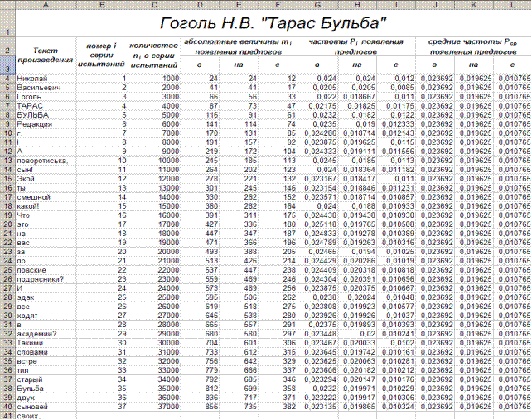Click cell with value 0,018667
Viewport: 532px width, 420px height.
[357, 97]
